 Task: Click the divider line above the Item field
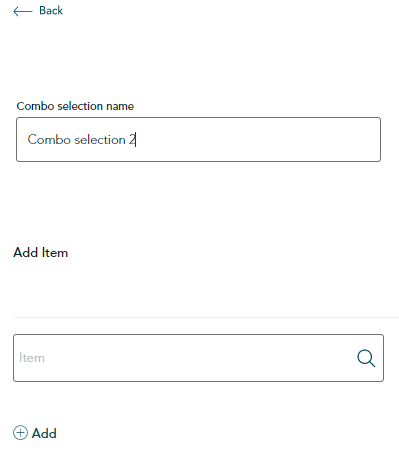pyautogui.click(x=206, y=317)
